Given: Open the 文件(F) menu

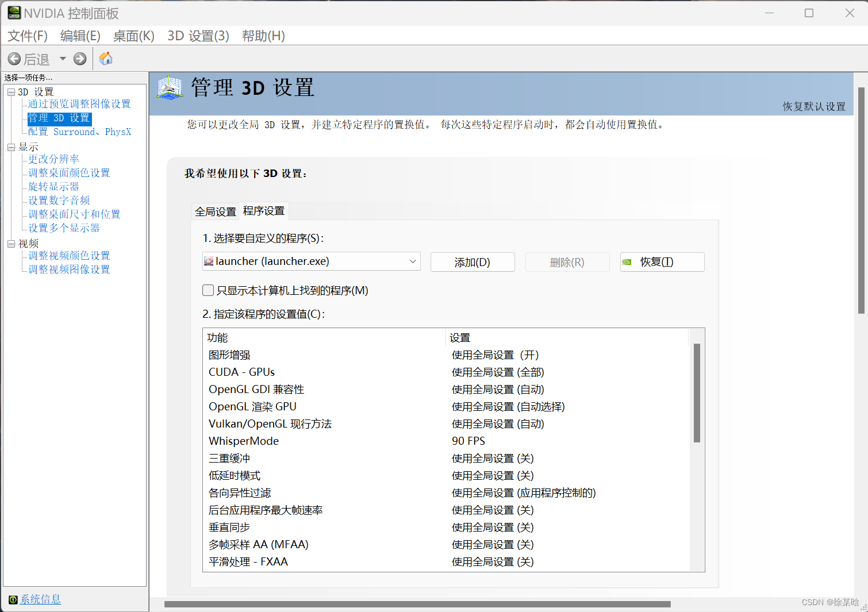Looking at the screenshot, I should [x=28, y=36].
